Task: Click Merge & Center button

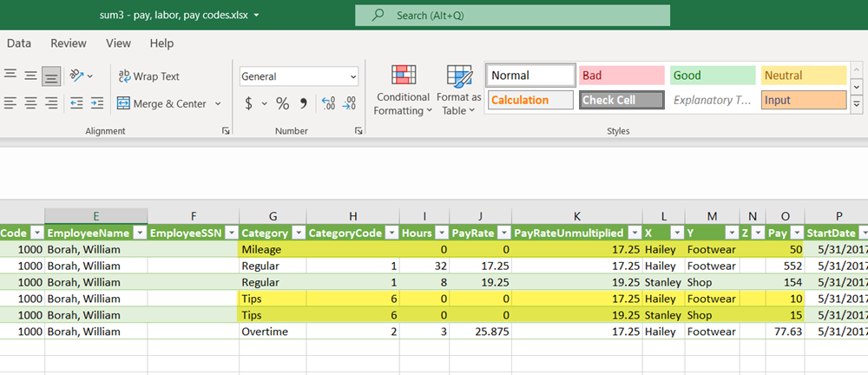Action: point(161,103)
